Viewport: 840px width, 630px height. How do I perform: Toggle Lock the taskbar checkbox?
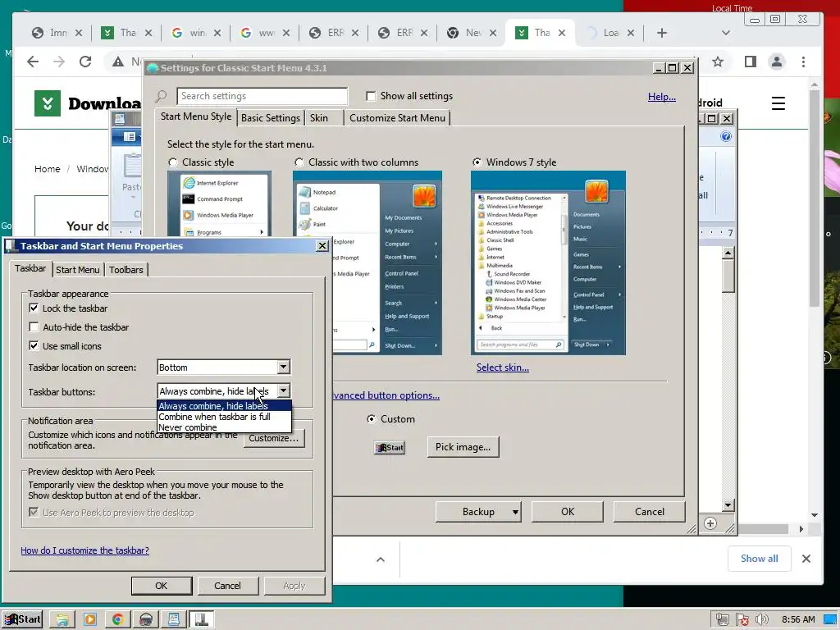34,308
